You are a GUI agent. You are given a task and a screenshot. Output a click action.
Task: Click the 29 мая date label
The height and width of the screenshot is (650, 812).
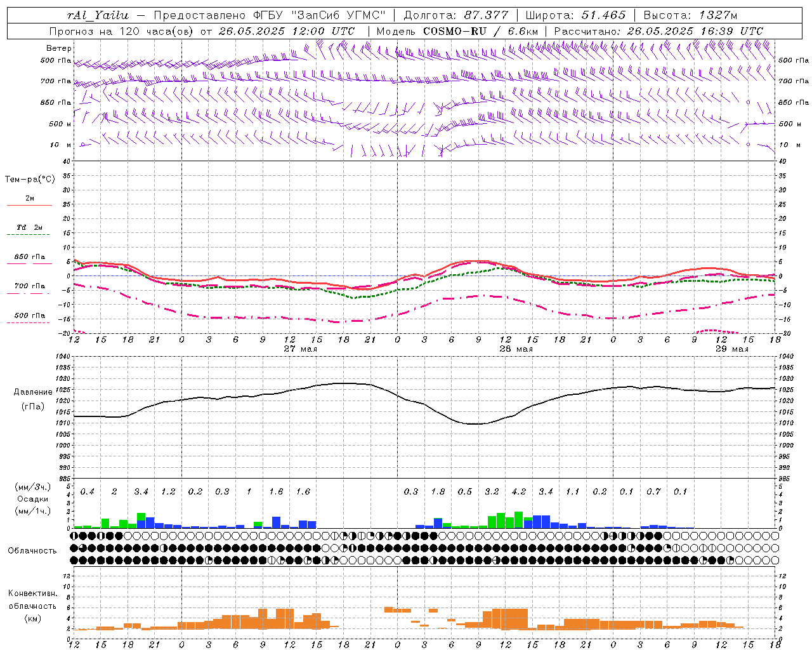click(731, 349)
